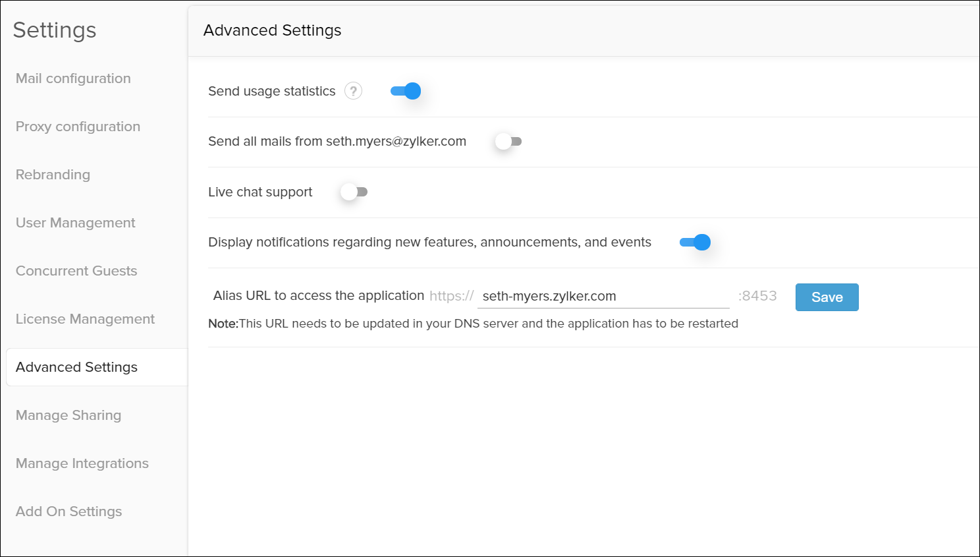
Task: Click the Advanced Settings page title
Action: point(272,30)
